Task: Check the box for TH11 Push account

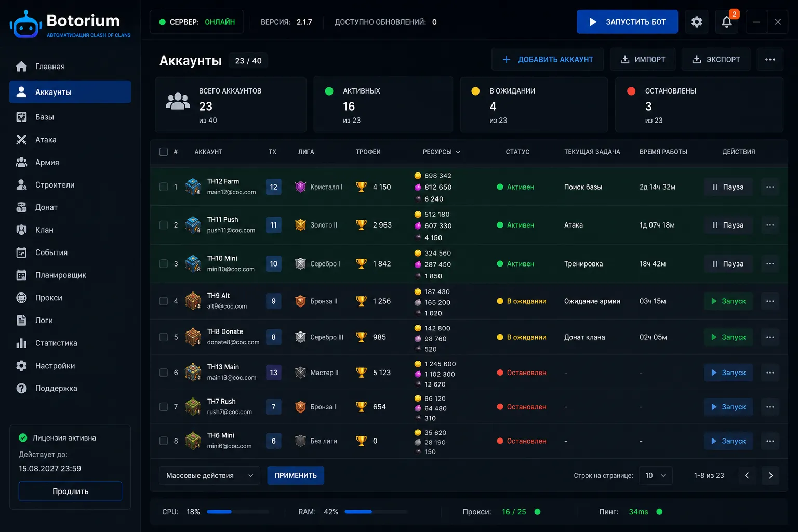Action: (x=164, y=225)
